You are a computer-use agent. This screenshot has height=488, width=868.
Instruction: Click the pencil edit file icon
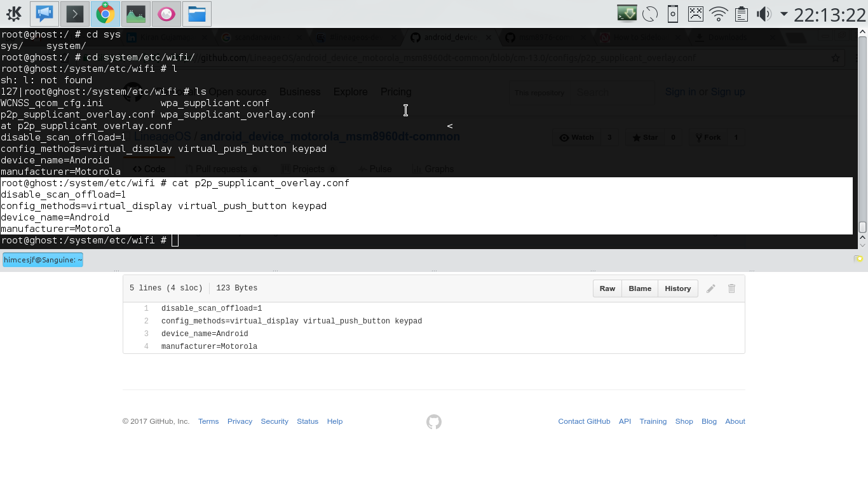[711, 288]
